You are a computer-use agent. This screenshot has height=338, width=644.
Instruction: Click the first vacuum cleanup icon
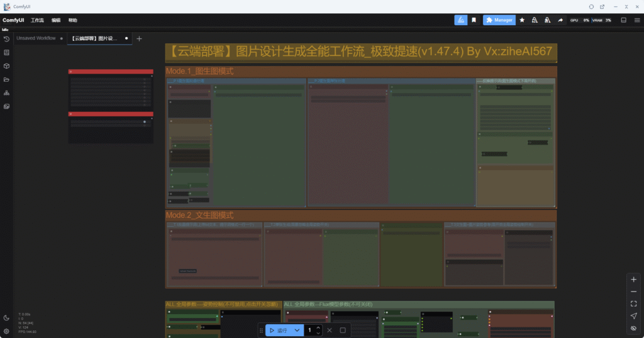[535, 20]
